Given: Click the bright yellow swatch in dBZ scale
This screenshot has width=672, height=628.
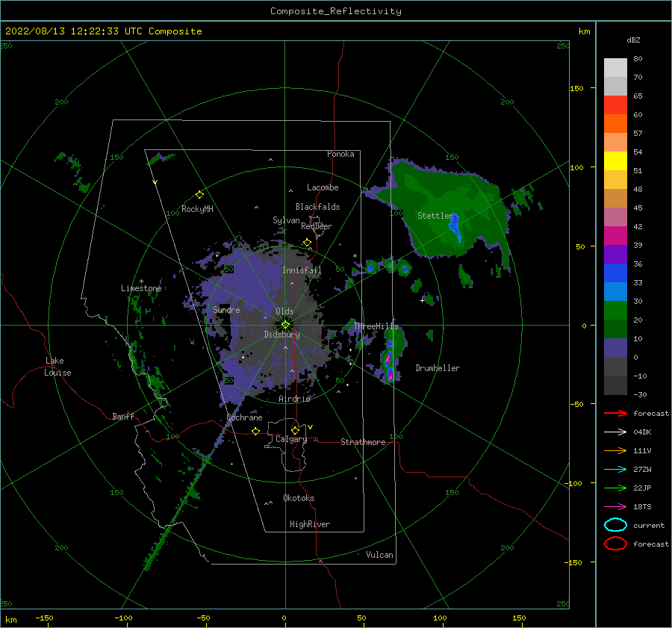Looking at the screenshot, I should [x=615, y=161].
